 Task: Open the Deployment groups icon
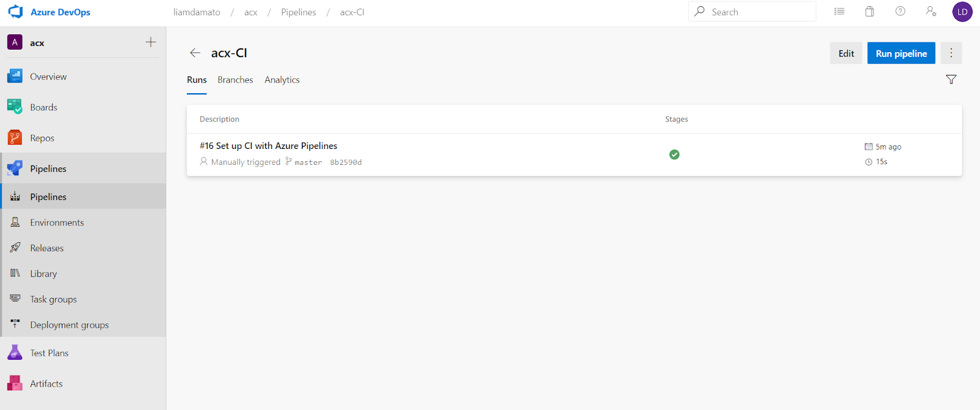click(x=15, y=324)
